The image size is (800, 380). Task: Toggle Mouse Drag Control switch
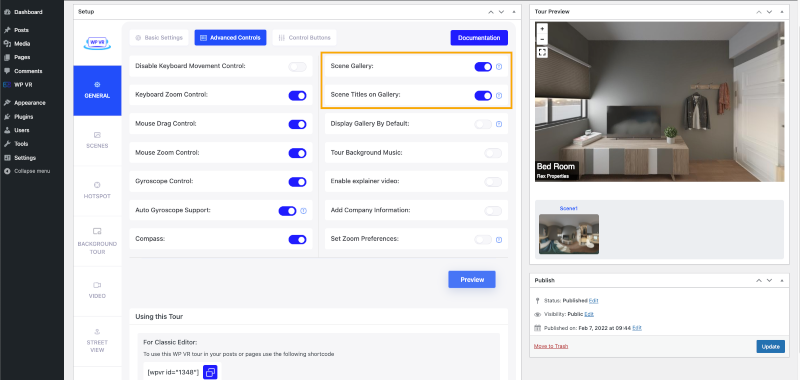297,124
